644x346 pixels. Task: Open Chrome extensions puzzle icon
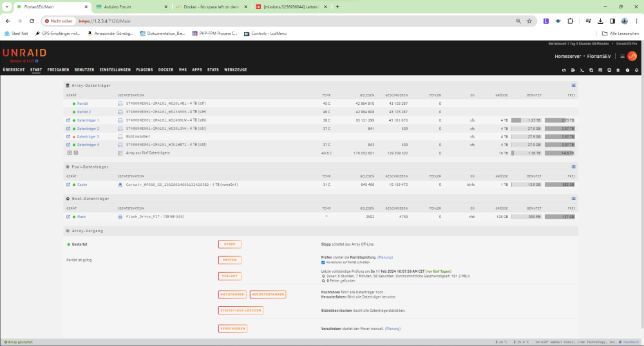pyautogui.click(x=571, y=21)
